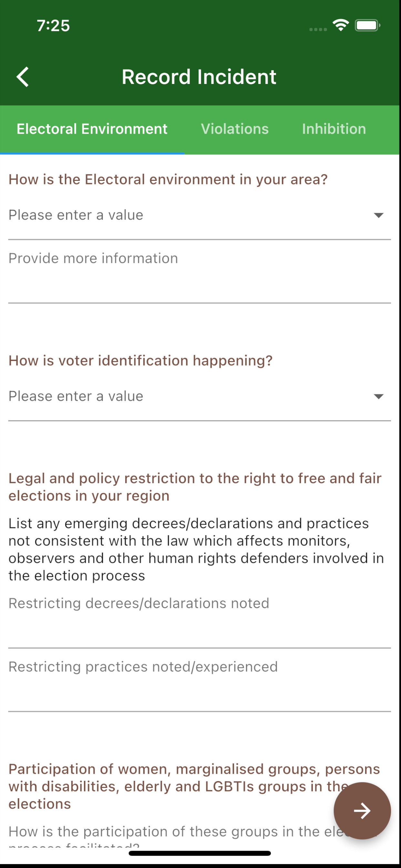Open the Inhibition tab
This screenshot has width=401, height=868.
pyautogui.click(x=334, y=129)
